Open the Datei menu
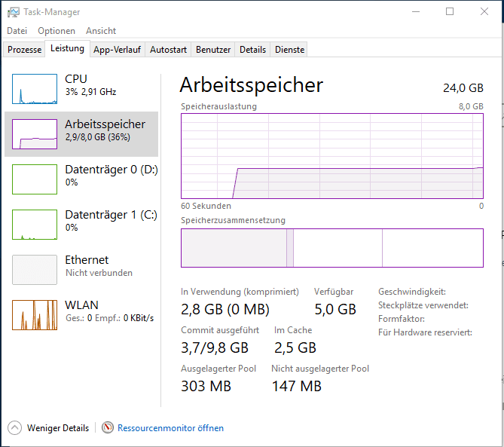 pyautogui.click(x=17, y=31)
